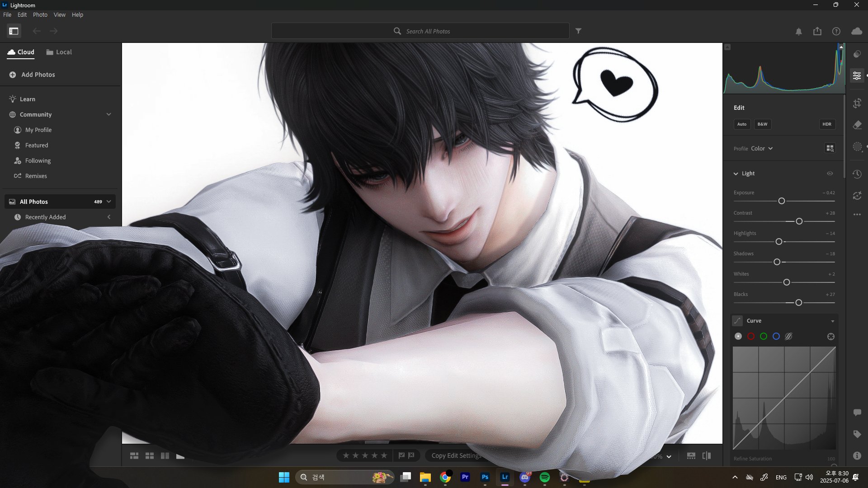Open the Edit sliders panel icon
This screenshot has height=488, width=868.
[857, 76]
